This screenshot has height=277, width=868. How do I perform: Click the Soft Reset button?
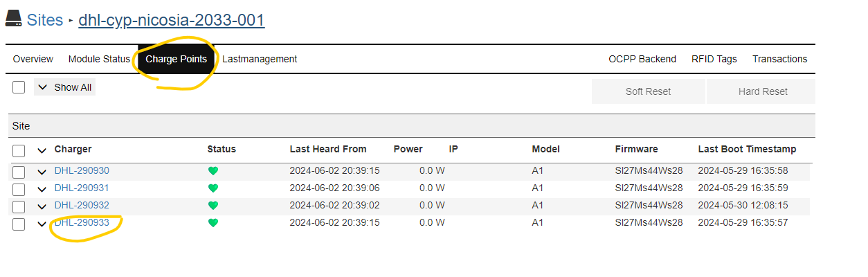coord(648,91)
